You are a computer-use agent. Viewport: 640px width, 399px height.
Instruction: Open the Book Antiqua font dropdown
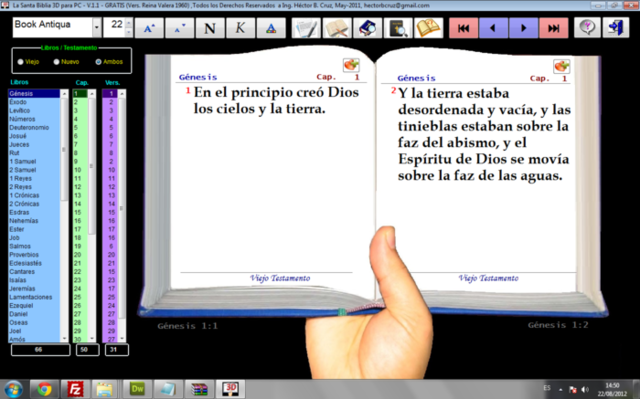click(x=97, y=28)
